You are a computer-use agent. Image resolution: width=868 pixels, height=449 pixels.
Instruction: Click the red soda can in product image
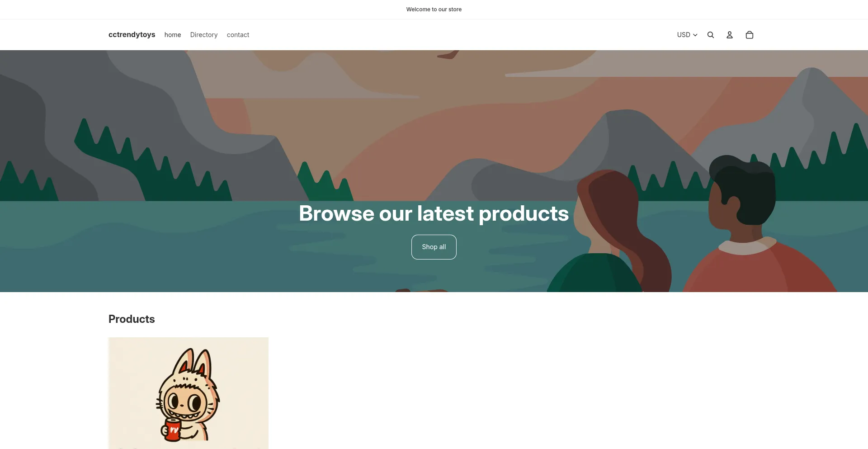(x=172, y=430)
